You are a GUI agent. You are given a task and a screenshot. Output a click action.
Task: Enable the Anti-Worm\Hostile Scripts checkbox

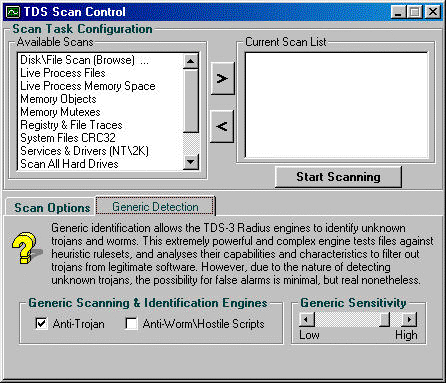(x=131, y=323)
